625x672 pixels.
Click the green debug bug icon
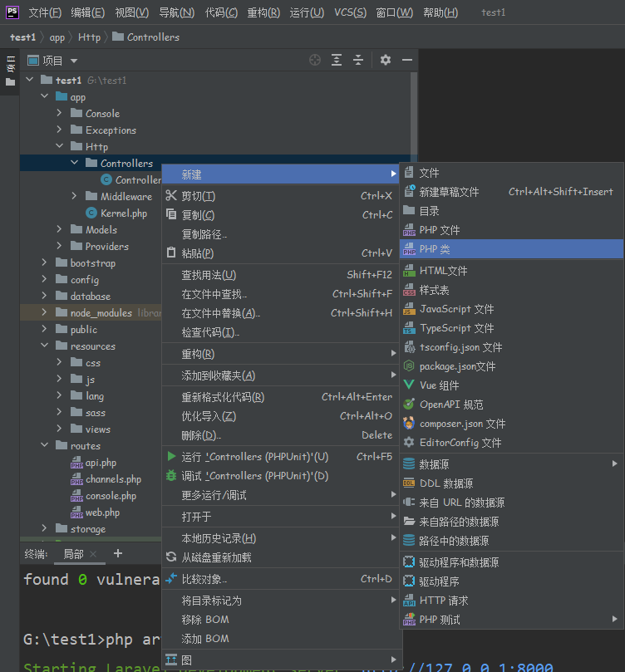(x=171, y=475)
